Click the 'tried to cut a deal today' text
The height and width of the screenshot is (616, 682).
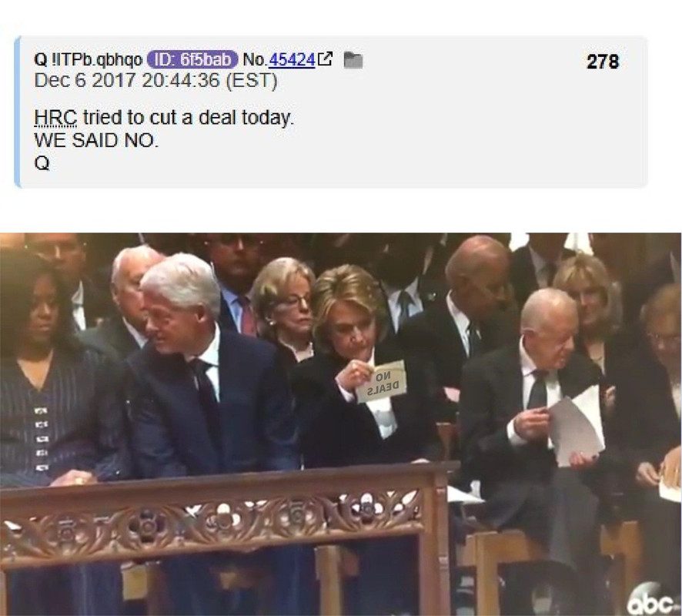coord(189,118)
